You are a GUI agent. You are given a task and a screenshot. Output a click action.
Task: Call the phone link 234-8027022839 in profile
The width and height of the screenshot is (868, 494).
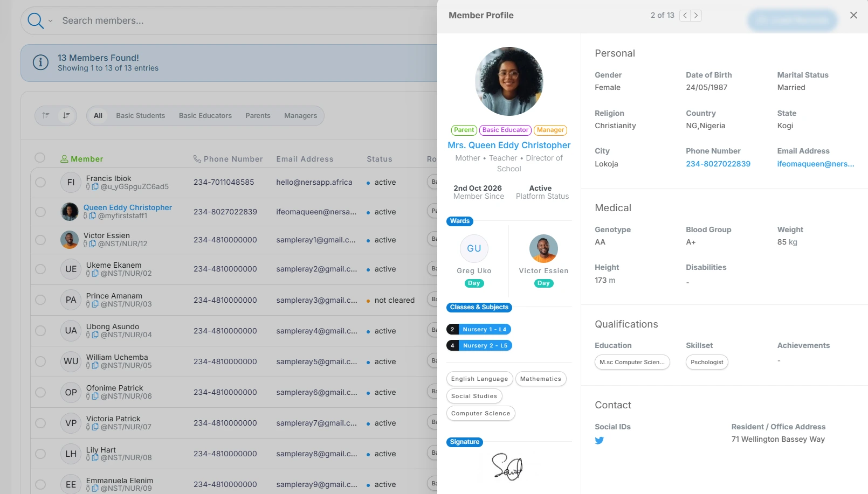pyautogui.click(x=718, y=164)
